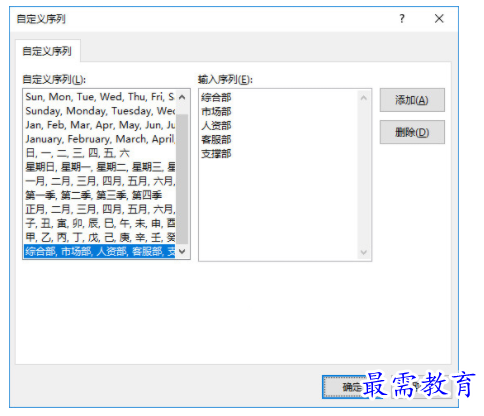
Task: Select the 自定义序列 tab
Action: point(47,51)
